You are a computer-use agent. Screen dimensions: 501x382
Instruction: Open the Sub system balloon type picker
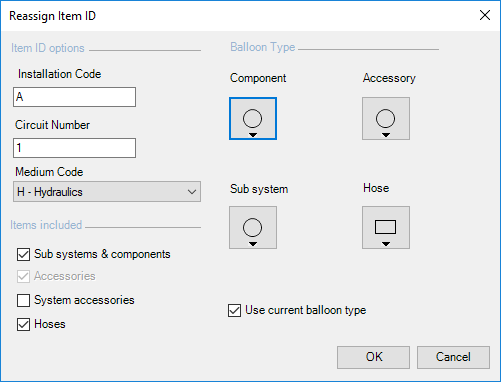coord(253,227)
